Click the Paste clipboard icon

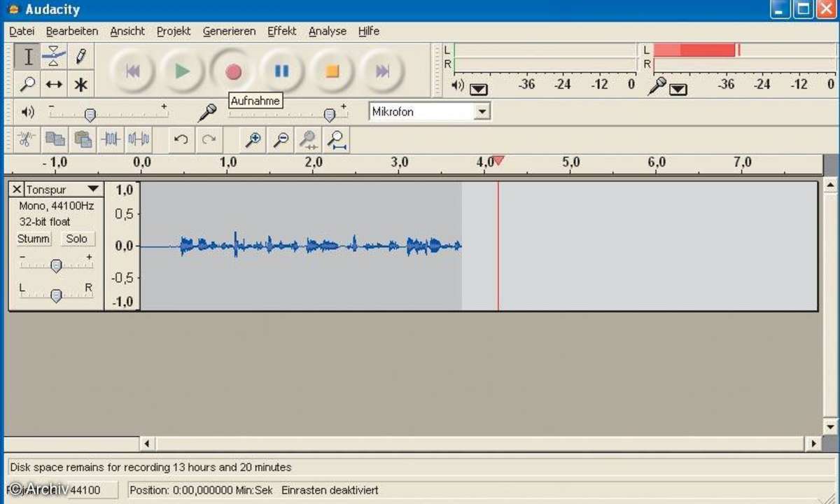[83, 139]
